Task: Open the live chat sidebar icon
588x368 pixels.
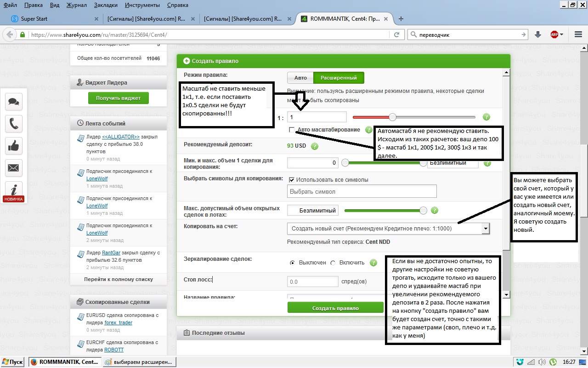Action: pos(14,102)
